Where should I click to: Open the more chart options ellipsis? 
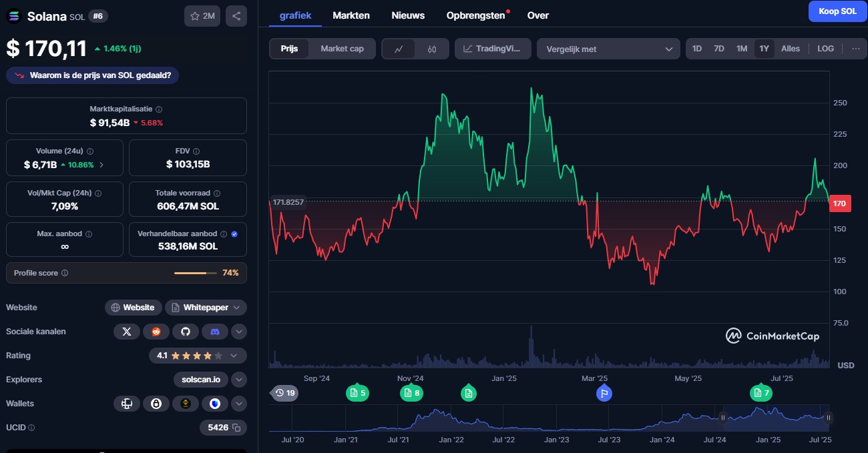[x=855, y=49]
